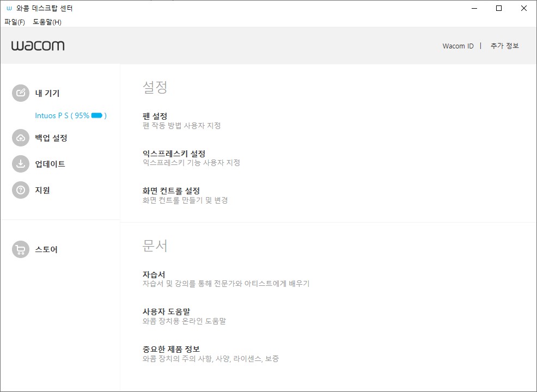Screen dimensions: 537x392
Task: Open 익스프레스키 설정
Action: point(174,154)
